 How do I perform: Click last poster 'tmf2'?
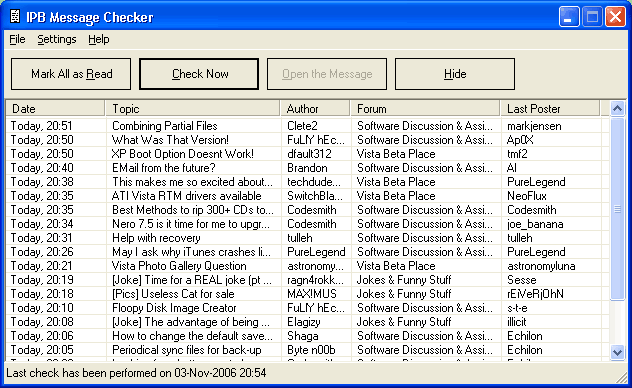coord(517,154)
